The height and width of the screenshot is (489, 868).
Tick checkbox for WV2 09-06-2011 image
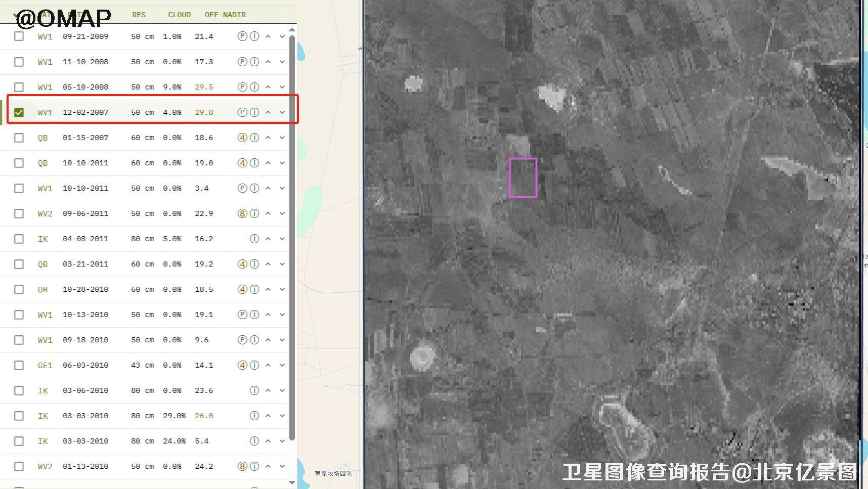click(19, 213)
